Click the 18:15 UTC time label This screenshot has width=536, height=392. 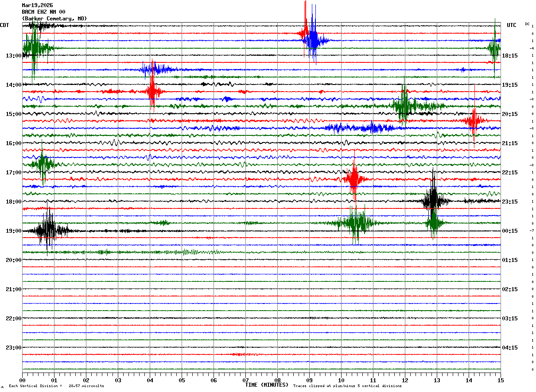pyautogui.click(x=510, y=56)
